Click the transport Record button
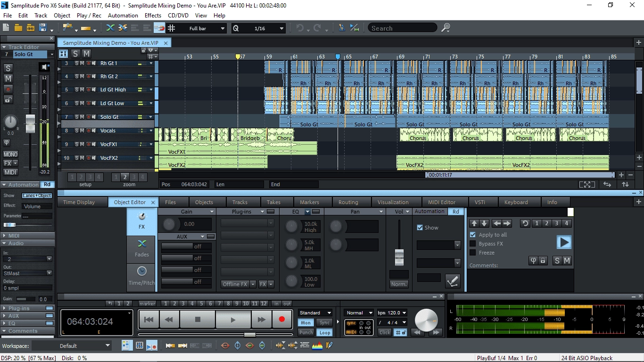This screenshot has height=362, width=644. click(282, 319)
